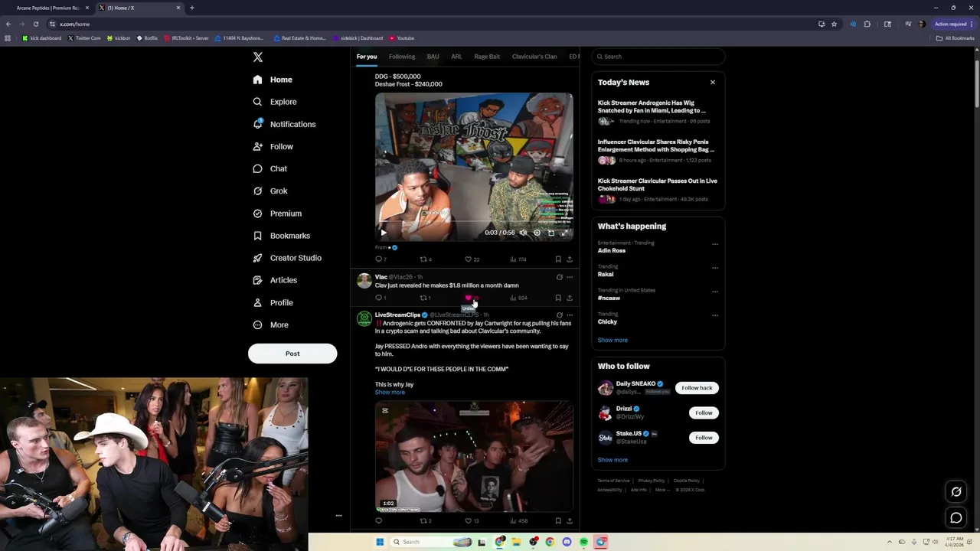The width and height of the screenshot is (980, 551).
Task: Share the Deshae Frost video post
Action: [569, 259]
